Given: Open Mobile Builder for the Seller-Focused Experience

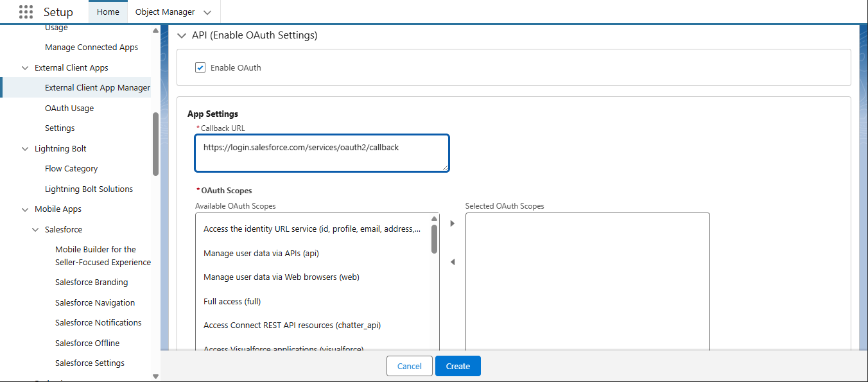Looking at the screenshot, I should pyautogui.click(x=103, y=256).
